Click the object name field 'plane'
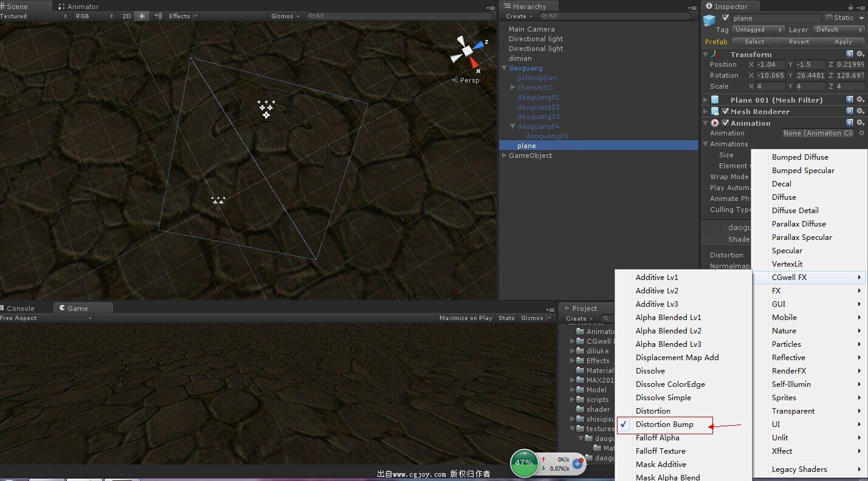The image size is (868, 481). point(776,18)
